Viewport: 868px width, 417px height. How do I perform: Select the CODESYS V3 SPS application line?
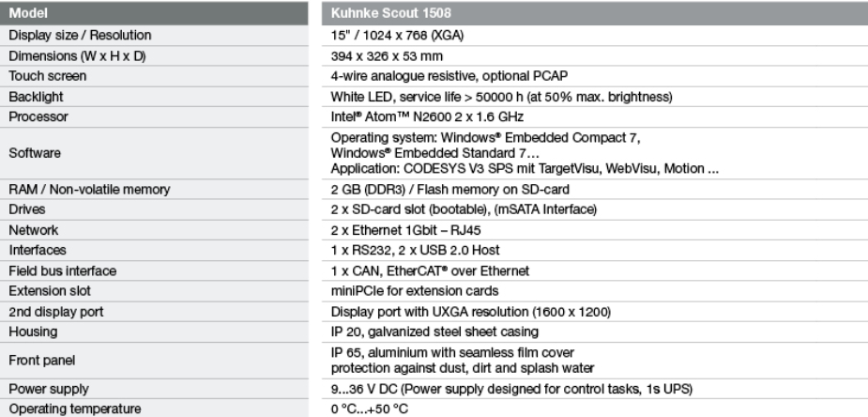pyautogui.click(x=525, y=168)
